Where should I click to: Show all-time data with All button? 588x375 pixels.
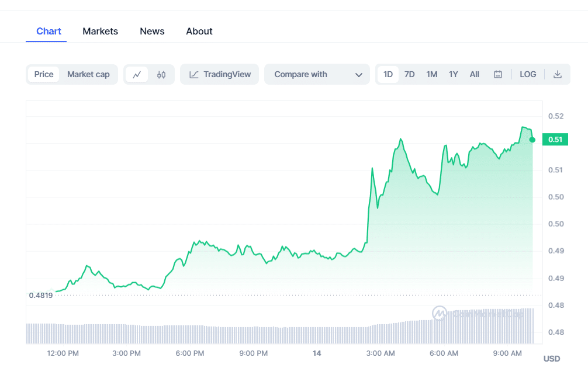474,74
